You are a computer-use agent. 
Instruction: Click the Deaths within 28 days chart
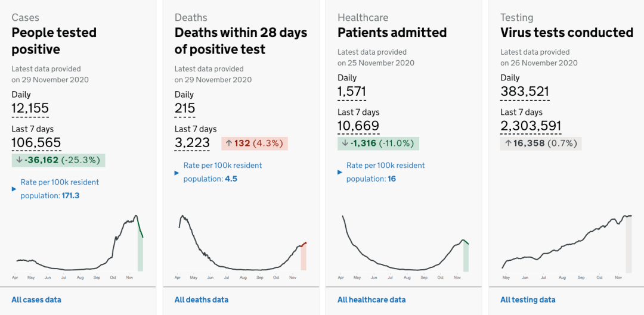tap(242, 246)
